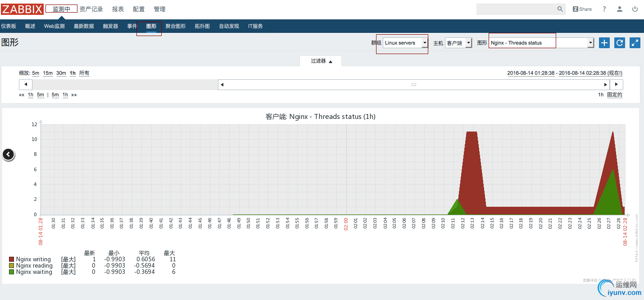Click the 0.6056 average value
The image size is (644, 300).
point(146,259)
